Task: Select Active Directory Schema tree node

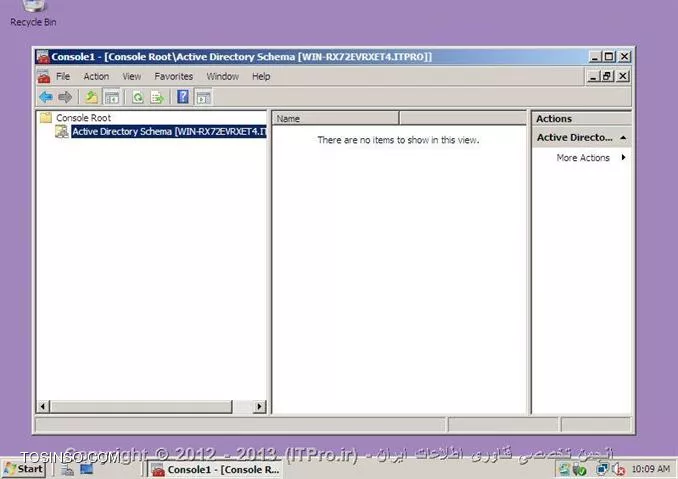Action: [x=169, y=131]
